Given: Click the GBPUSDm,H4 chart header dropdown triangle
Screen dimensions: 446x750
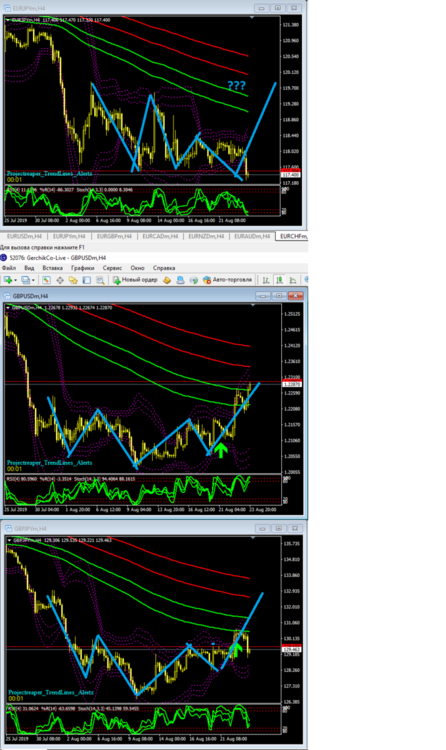Looking at the screenshot, I should [x=8, y=308].
